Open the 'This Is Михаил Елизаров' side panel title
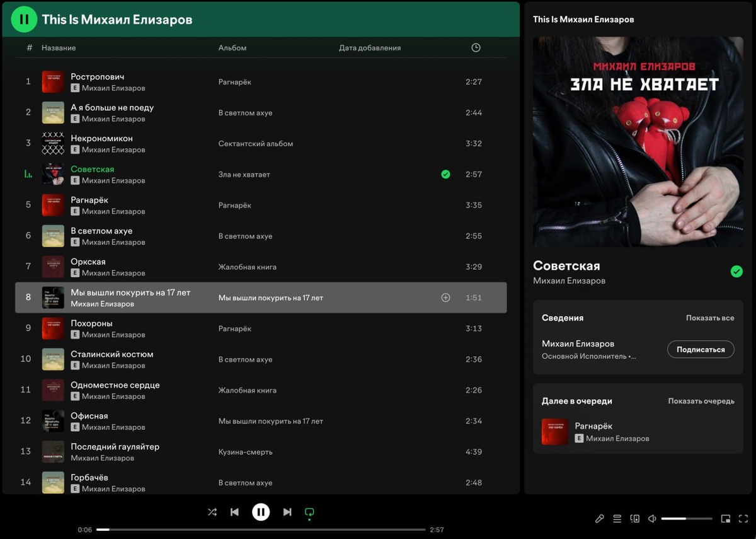This screenshot has height=539, width=756. tap(583, 20)
